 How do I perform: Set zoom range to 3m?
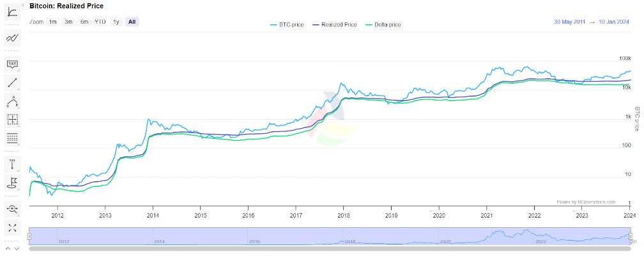[x=68, y=22]
